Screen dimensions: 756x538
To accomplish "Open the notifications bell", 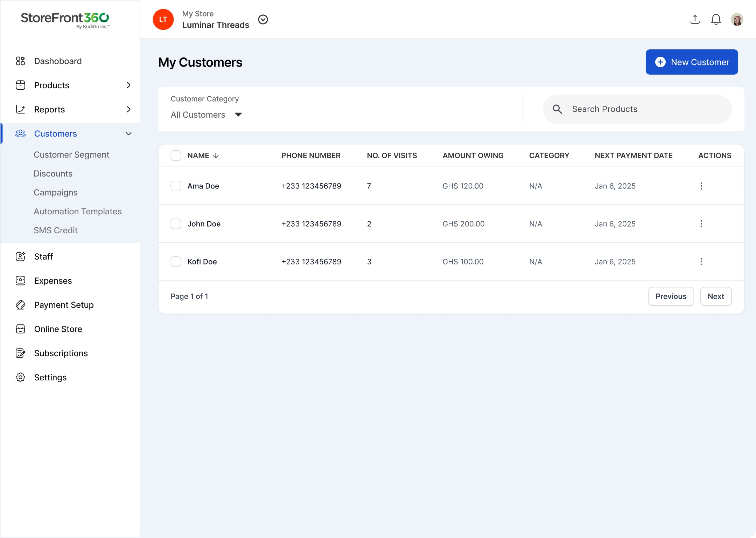I will coord(716,20).
